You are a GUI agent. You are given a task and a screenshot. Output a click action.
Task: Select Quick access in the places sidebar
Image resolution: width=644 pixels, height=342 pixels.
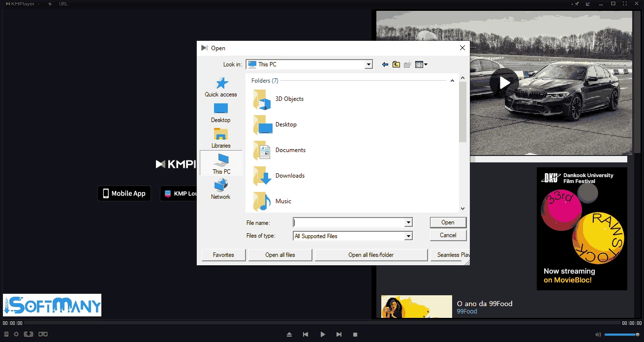pos(221,87)
